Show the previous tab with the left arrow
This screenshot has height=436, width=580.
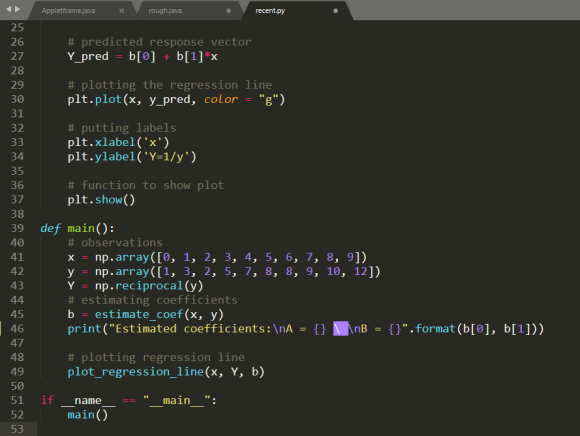[x=9, y=9]
